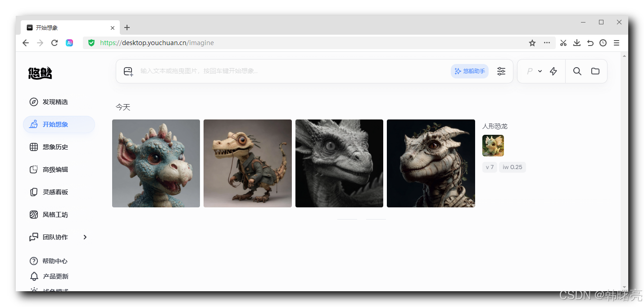Viewport: 644px width, 307px height.
Task: Expand the P personalization dropdown arrow
Action: pos(540,71)
